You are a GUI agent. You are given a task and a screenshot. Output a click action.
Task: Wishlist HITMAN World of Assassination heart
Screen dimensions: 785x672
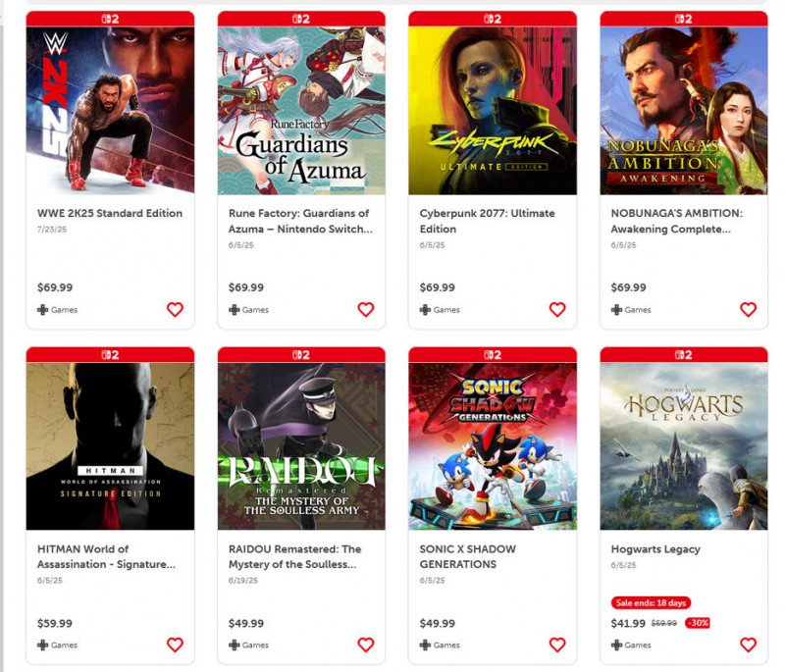[x=175, y=645]
